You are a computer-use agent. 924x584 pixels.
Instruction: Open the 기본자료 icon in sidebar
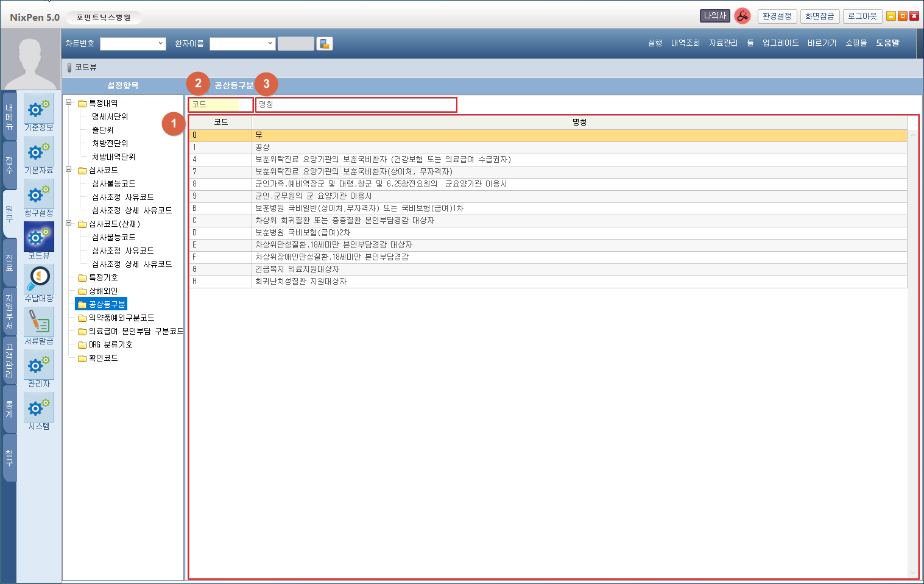(39, 152)
